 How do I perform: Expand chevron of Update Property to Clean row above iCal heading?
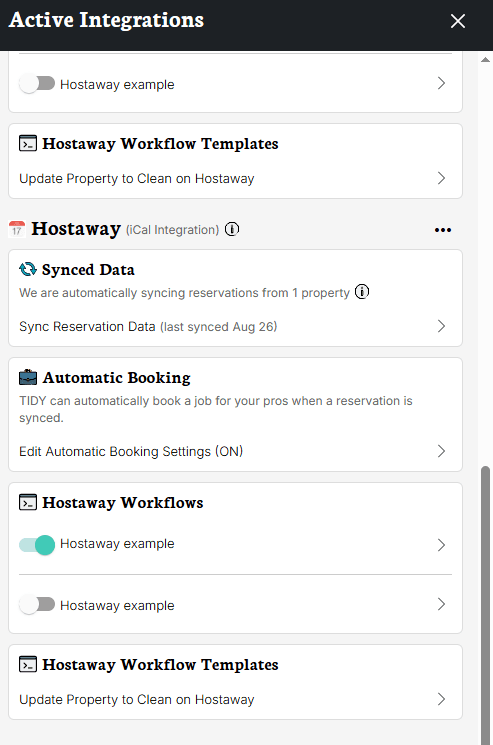tap(441, 178)
